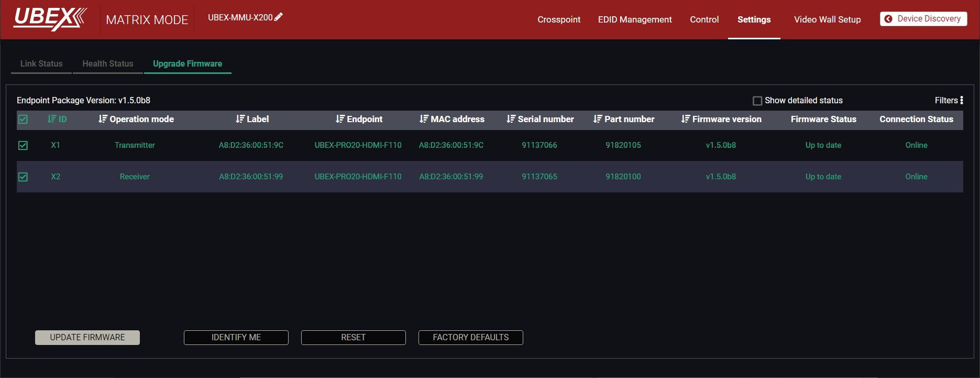Viewport: 980px width, 378px height.
Task: Switch to the Health Status tab
Action: (x=108, y=63)
